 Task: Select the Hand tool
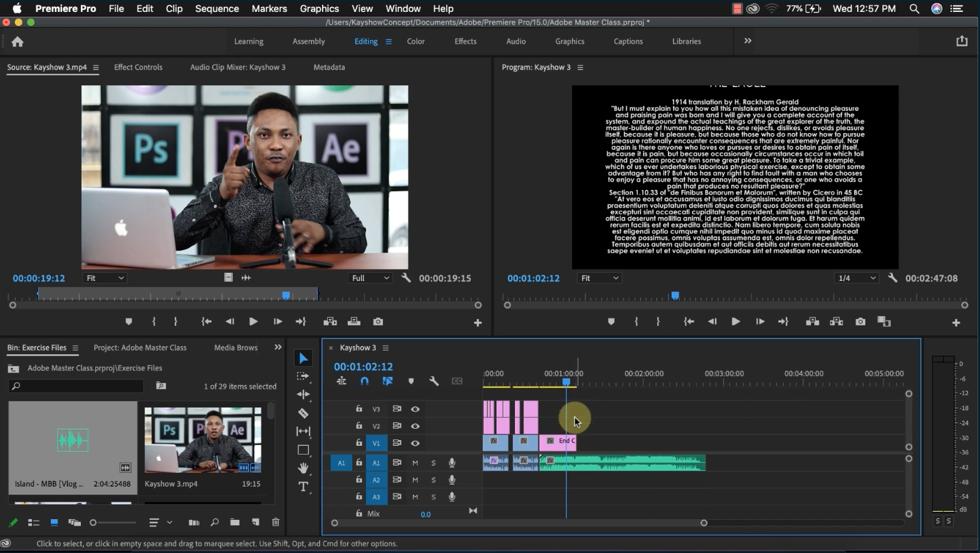303,468
